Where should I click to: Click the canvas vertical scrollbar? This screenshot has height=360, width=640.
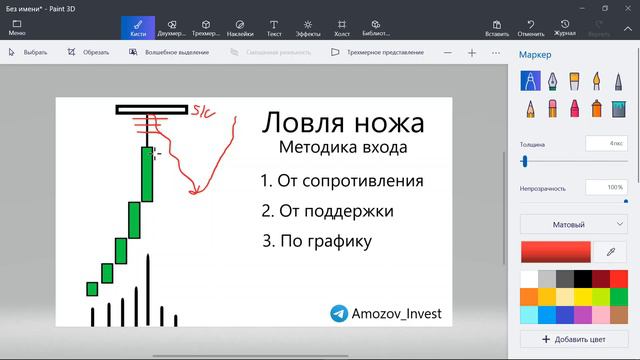504,208
